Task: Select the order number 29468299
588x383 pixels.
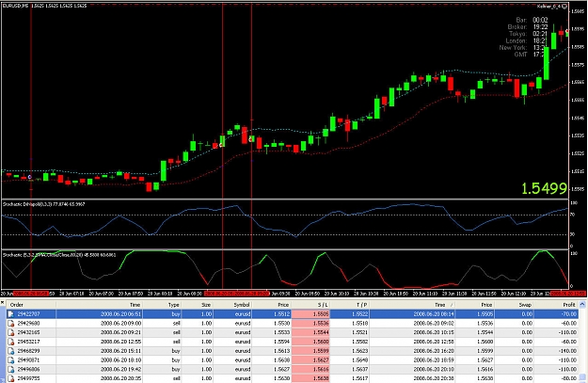Action: [x=28, y=351]
